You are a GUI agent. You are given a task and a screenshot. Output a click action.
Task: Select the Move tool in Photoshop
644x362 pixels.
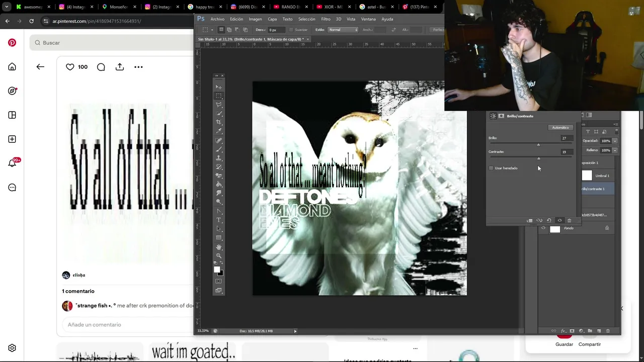(x=218, y=87)
